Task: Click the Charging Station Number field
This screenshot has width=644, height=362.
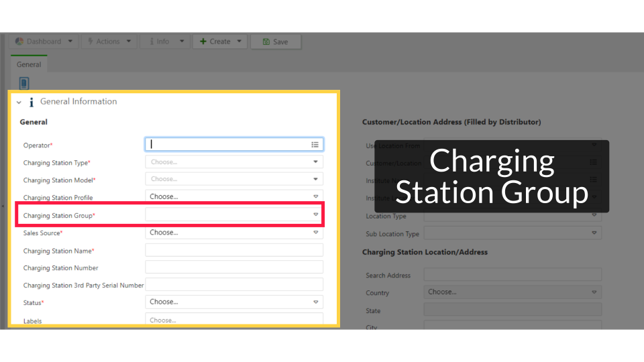Action: pos(234,267)
